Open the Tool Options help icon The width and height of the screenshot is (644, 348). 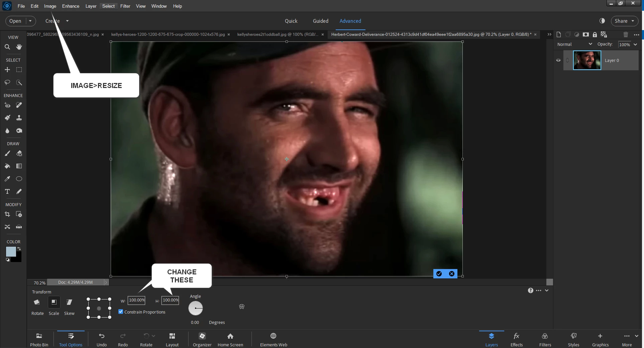[x=531, y=290]
